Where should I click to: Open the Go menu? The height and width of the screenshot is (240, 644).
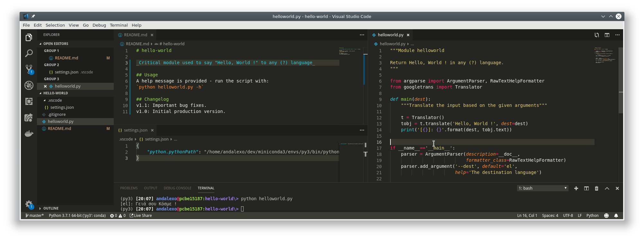click(x=86, y=25)
